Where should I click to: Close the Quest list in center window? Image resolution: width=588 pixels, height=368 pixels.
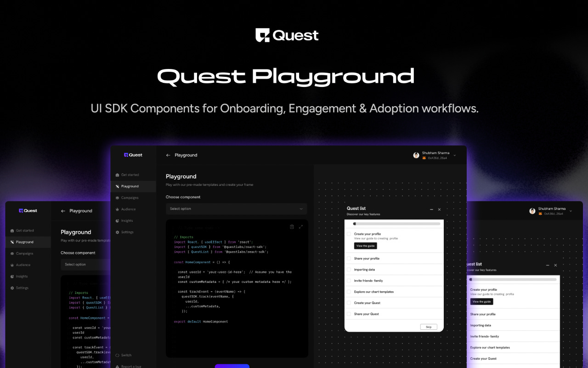(x=439, y=209)
